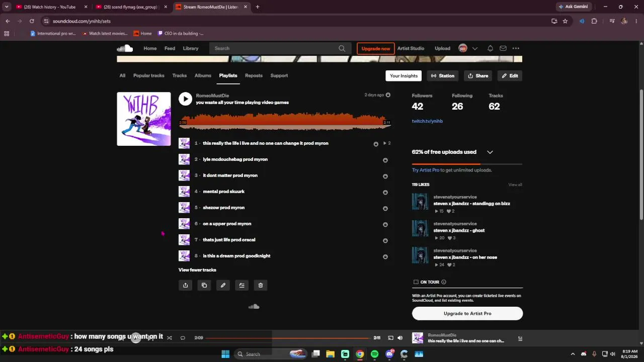Image resolution: width=644 pixels, height=362 pixels.
Task: Reload the page in Chrome
Action: (32, 21)
